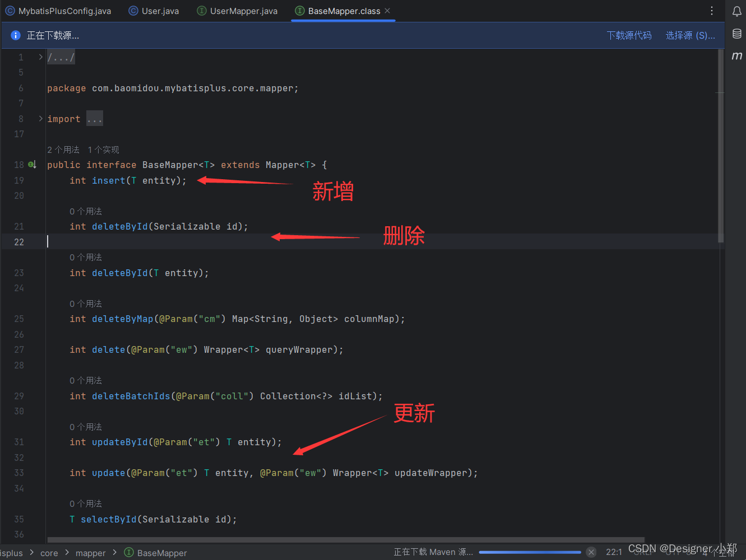Expand the folded import block on line 8
This screenshot has width=746, height=560.
[x=40, y=119]
